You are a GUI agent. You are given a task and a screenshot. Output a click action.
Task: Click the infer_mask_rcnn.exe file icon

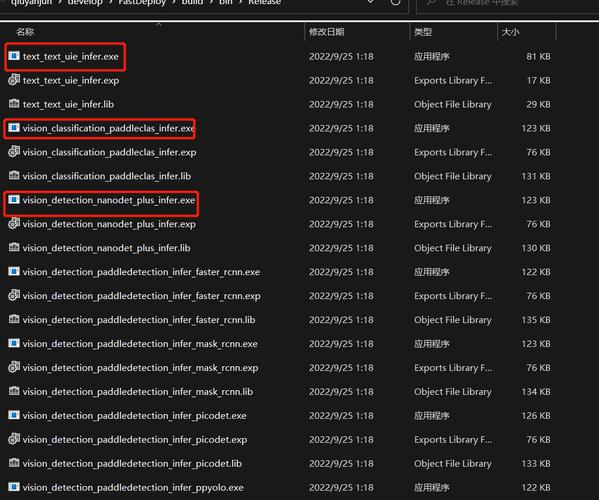coord(14,343)
